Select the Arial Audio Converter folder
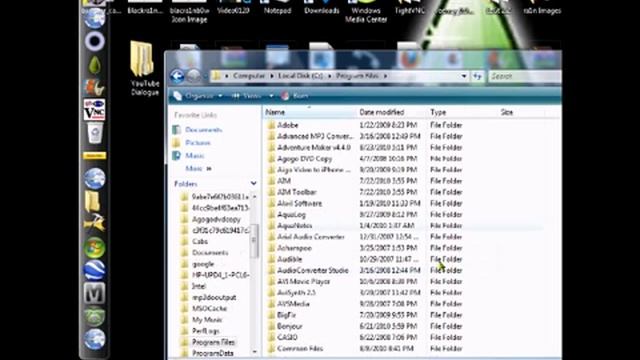Screen dimensions: 640x360 pos(311,237)
